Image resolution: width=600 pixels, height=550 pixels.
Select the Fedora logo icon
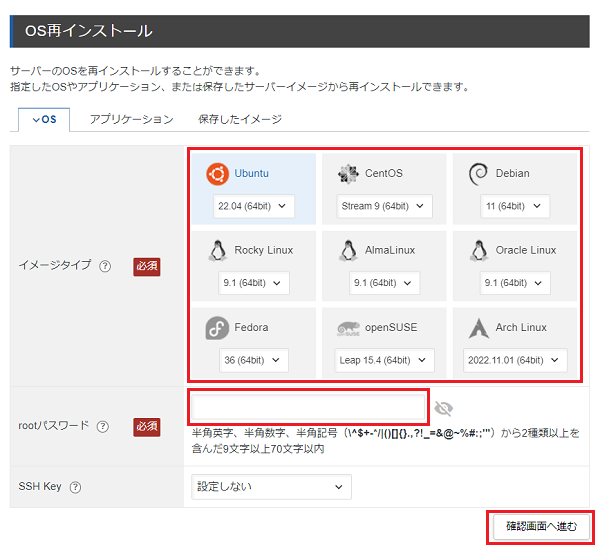[217, 328]
